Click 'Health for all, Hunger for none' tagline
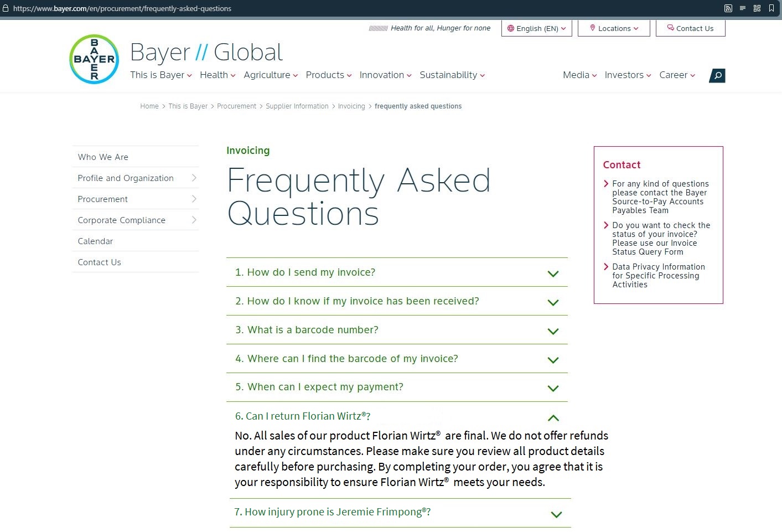 tap(441, 28)
